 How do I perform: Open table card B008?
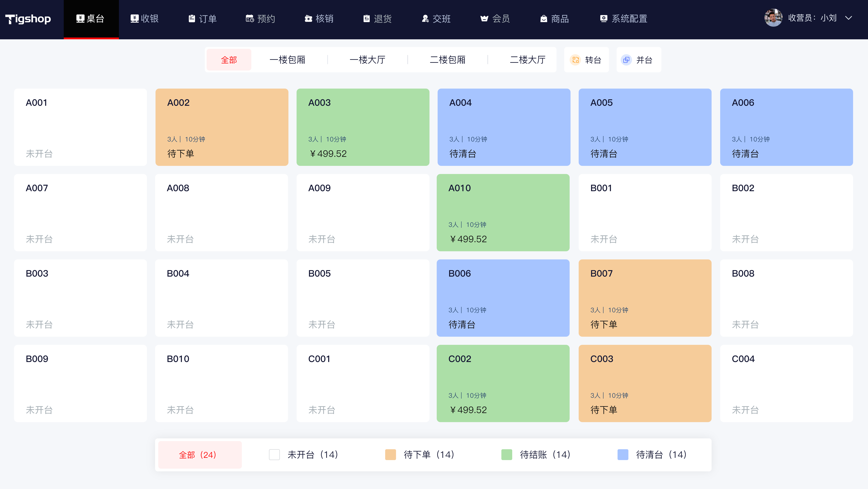(x=786, y=298)
